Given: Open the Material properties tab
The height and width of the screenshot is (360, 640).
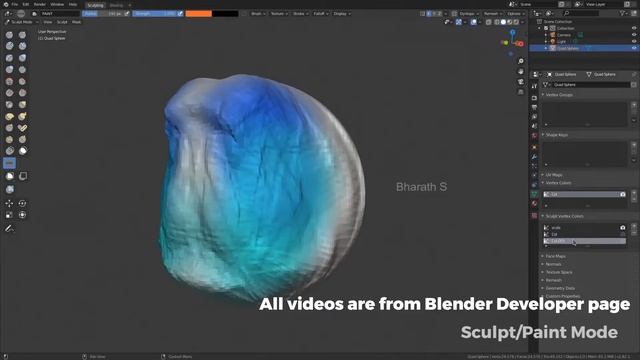Looking at the screenshot, I should tap(534, 204).
